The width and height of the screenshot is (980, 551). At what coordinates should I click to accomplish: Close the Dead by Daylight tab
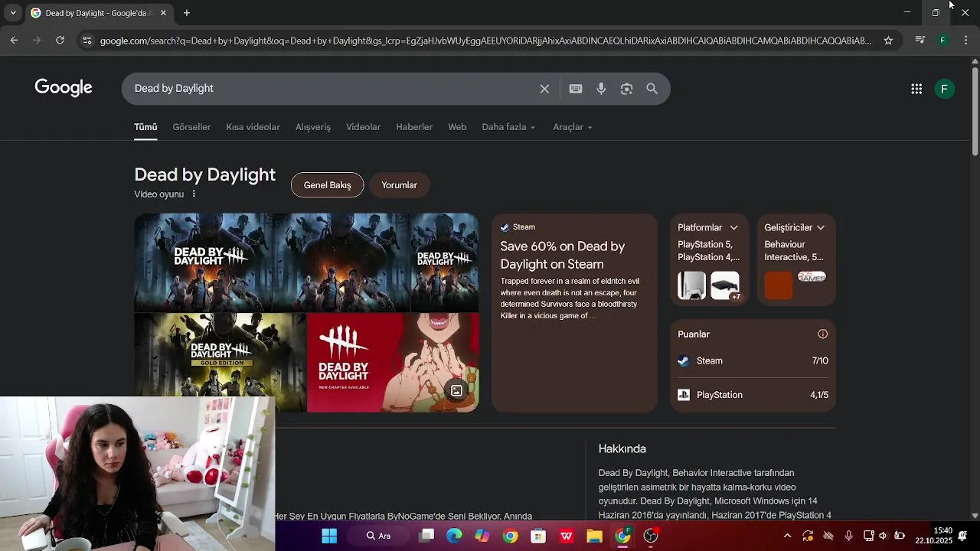(163, 13)
